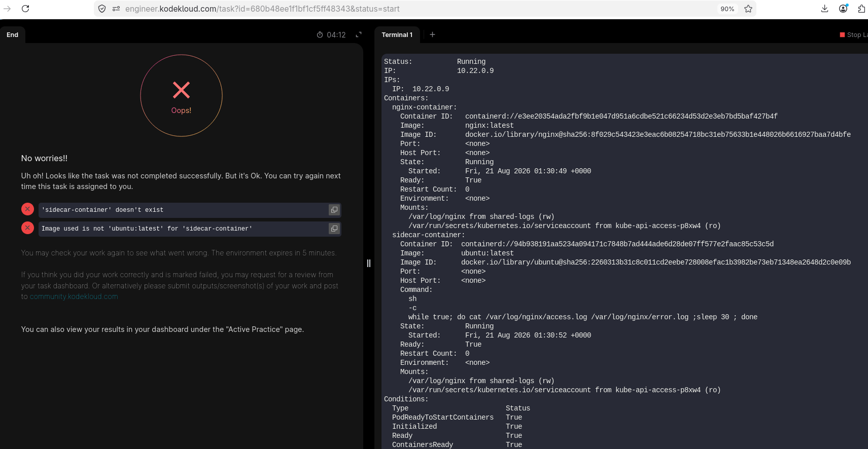The image size is (868, 449).
Task: Click the panel divider handle between task and terminal
Action: point(369,263)
